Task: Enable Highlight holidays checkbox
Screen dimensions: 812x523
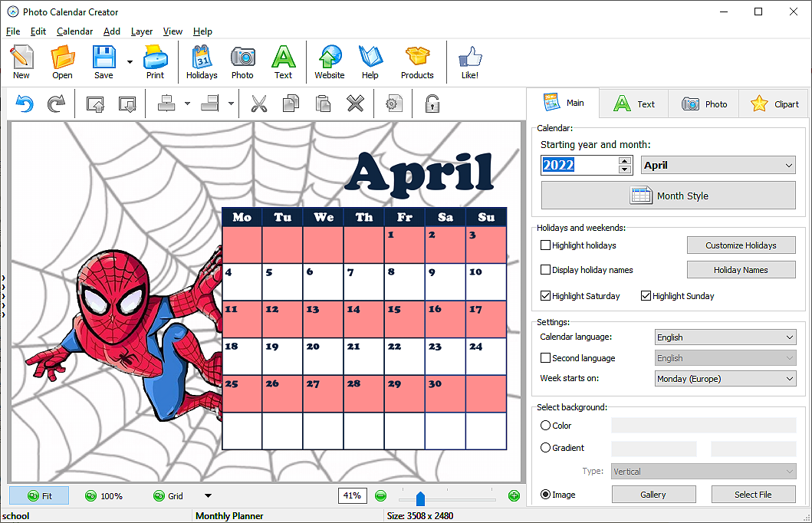Action: [x=545, y=245]
